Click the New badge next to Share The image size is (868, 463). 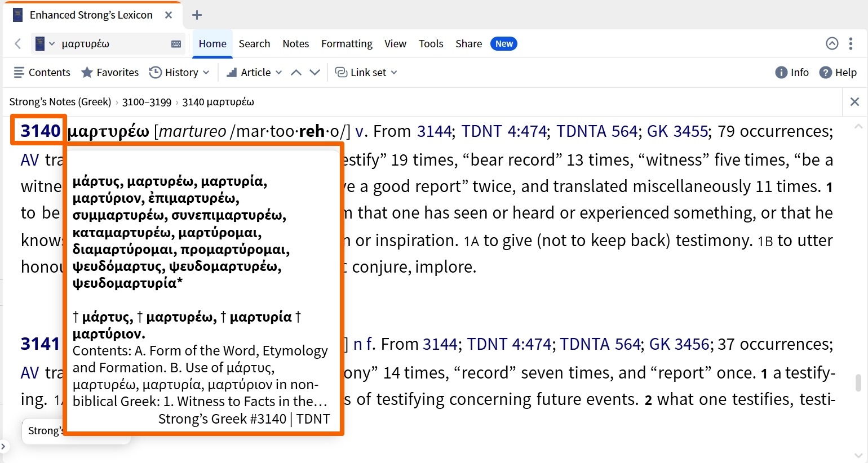504,43
